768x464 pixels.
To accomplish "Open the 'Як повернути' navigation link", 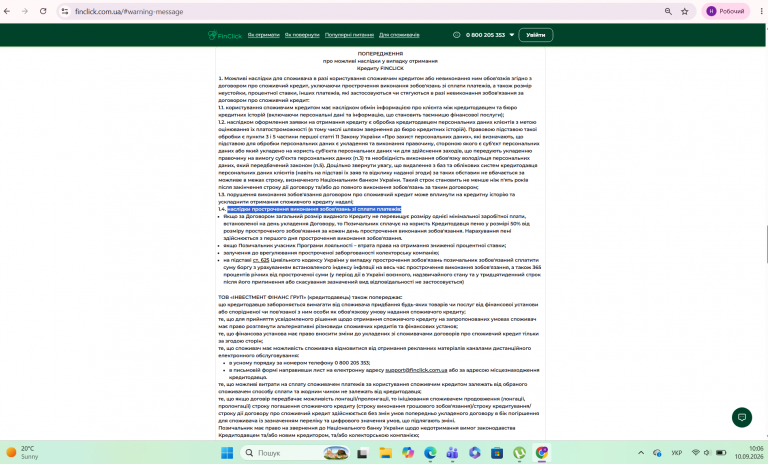I will 302,35.
